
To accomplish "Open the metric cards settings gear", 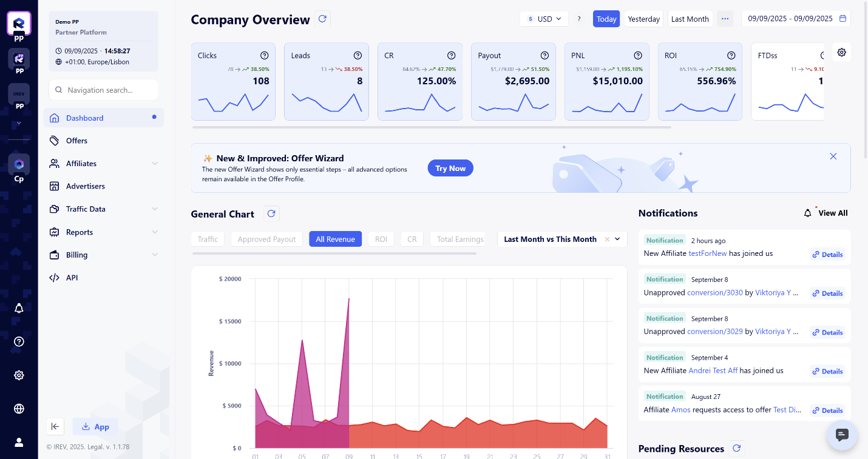I will [842, 53].
